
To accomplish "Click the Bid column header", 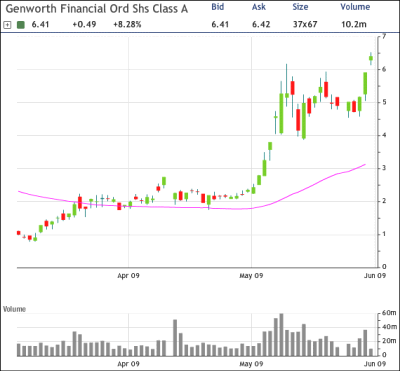I will click(218, 7).
